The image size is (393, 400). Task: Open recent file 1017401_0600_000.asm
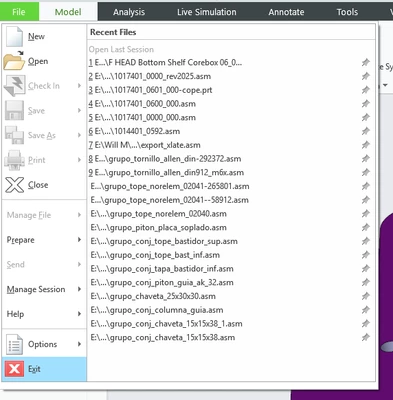pyautogui.click(x=142, y=104)
